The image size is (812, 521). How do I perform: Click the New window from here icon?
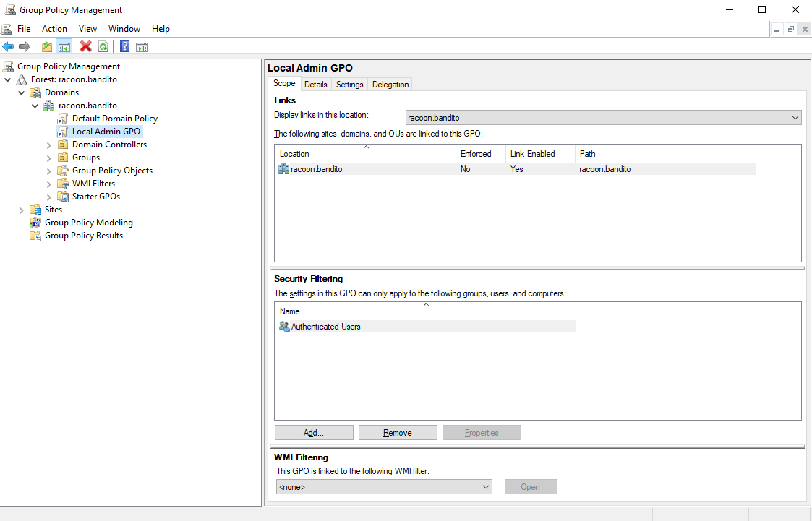pos(142,46)
